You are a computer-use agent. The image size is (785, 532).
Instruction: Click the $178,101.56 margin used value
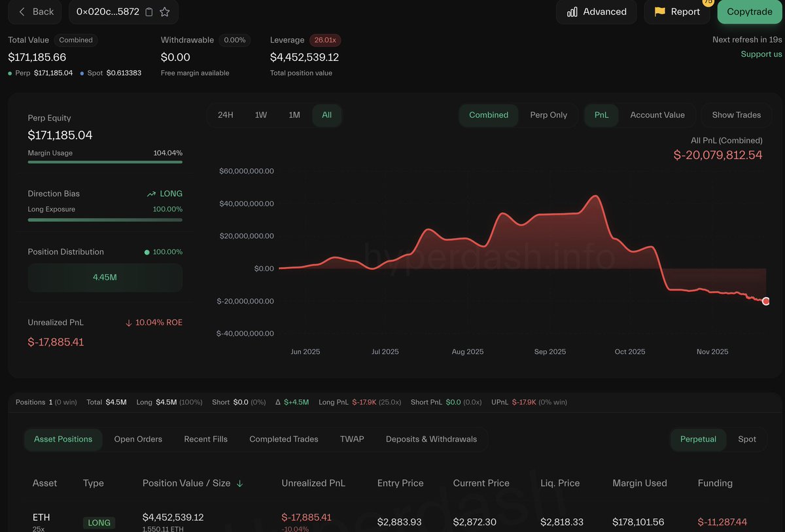click(x=638, y=522)
